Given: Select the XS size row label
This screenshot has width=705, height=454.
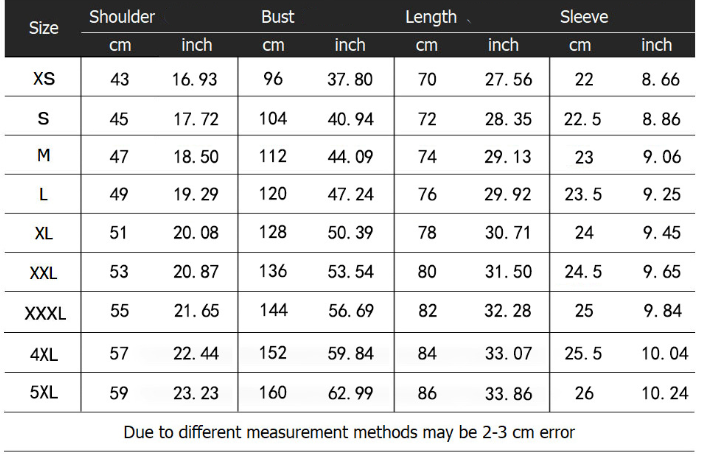Looking at the screenshot, I should point(44,79).
